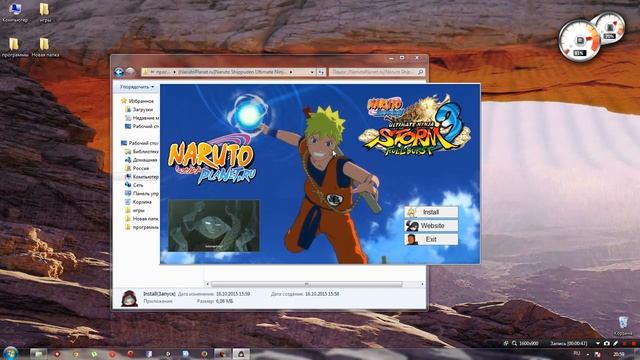Click the active installer taskbar button
Viewport: 640px width, 360px height.
click(x=241, y=354)
